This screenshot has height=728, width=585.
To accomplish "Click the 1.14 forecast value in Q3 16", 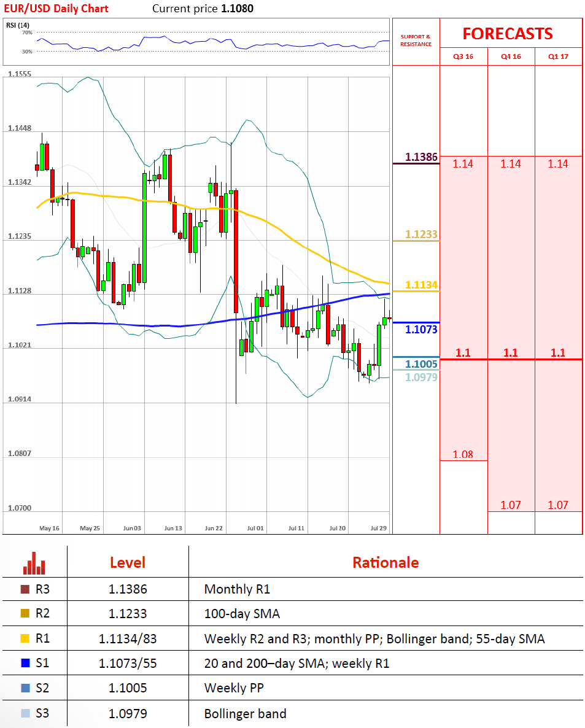I will [463, 164].
